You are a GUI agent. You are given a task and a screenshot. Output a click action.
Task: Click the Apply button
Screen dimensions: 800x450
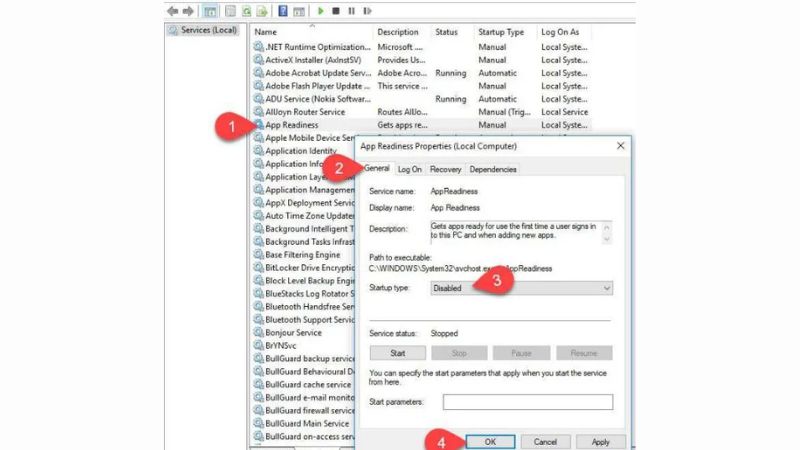tap(600, 441)
